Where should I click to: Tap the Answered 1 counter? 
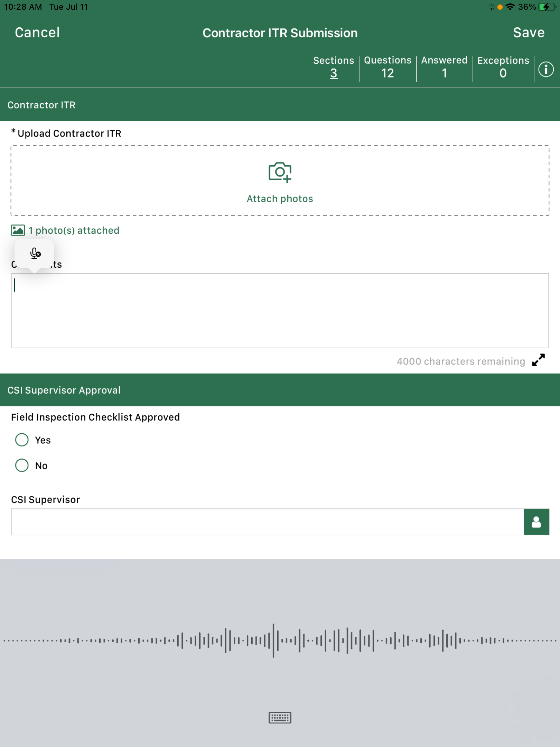[x=444, y=67]
